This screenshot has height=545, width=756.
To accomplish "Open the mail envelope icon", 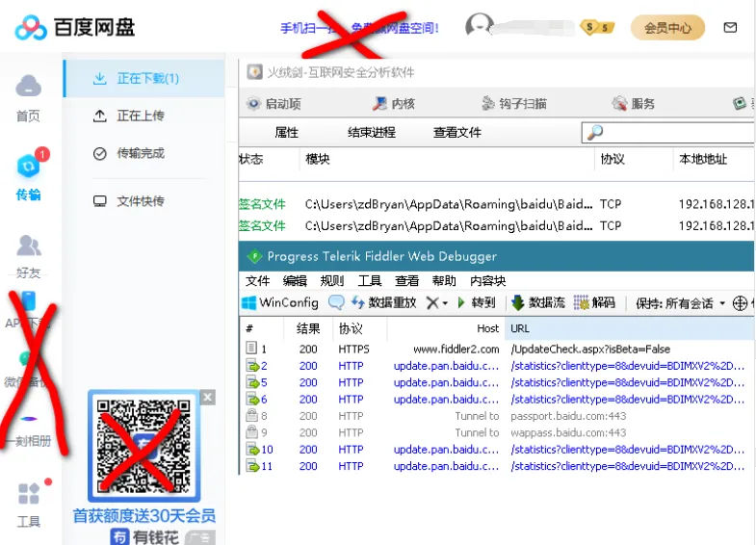I will [x=730, y=28].
